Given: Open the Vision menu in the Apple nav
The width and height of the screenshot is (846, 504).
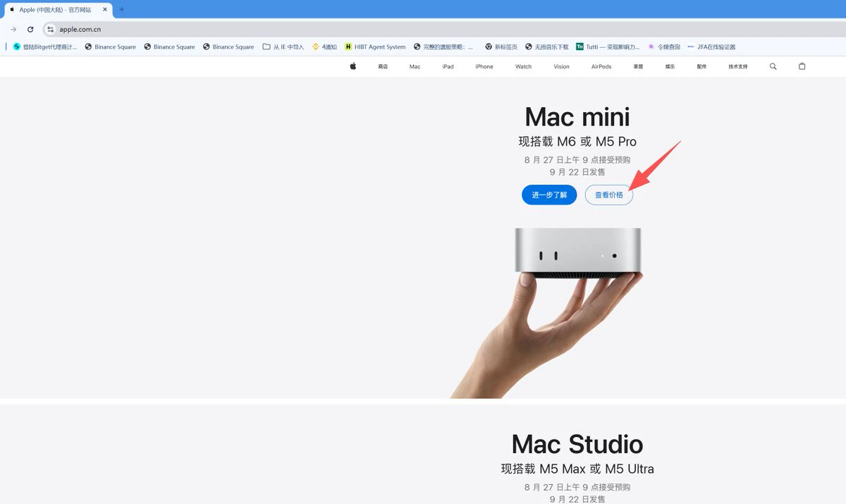Looking at the screenshot, I should pos(562,67).
